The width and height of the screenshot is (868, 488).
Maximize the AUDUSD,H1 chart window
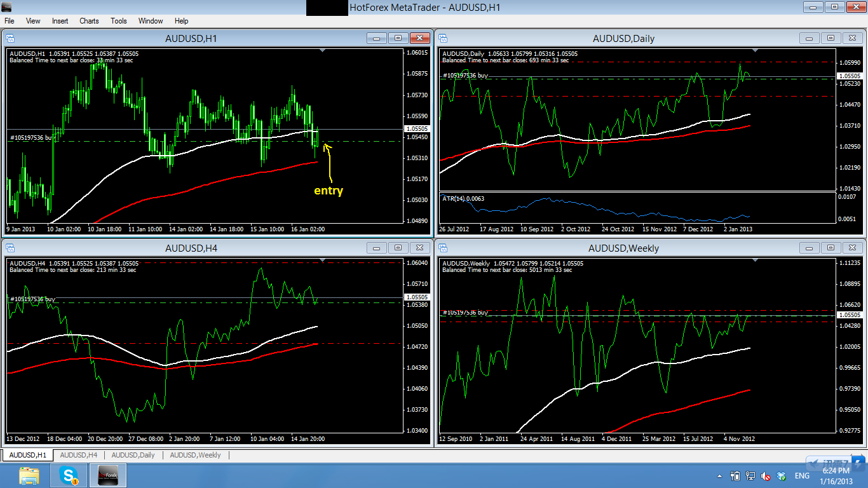(x=398, y=38)
